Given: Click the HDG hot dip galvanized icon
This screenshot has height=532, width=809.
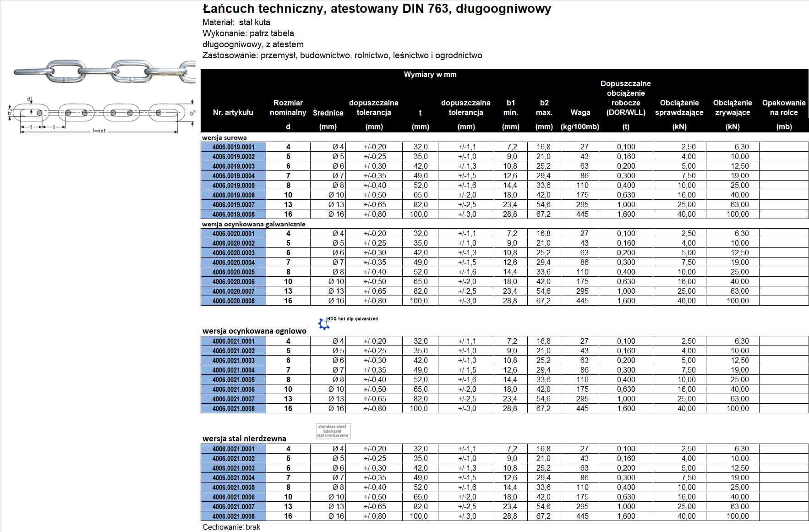Looking at the screenshot, I should (x=324, y=324).
